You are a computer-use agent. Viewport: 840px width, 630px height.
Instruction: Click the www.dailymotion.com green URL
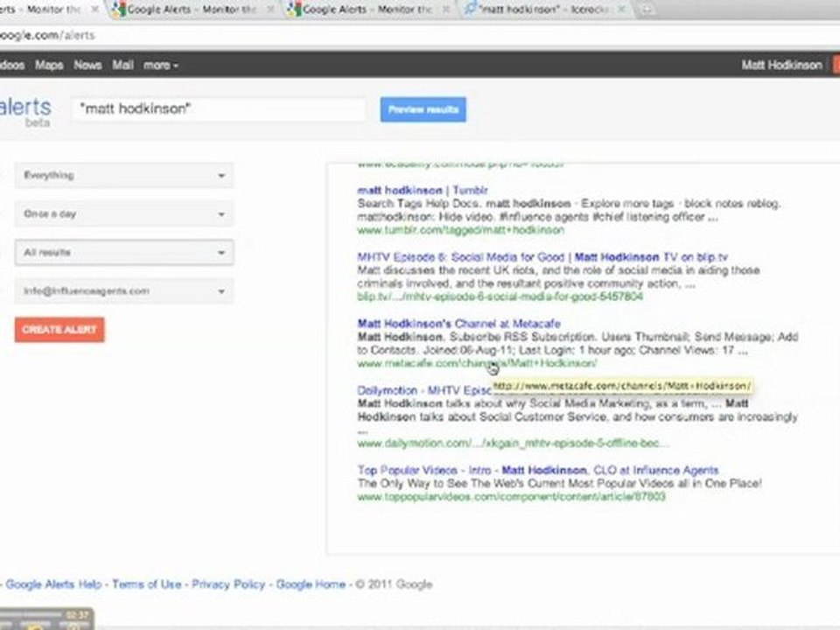coord(513,444)
